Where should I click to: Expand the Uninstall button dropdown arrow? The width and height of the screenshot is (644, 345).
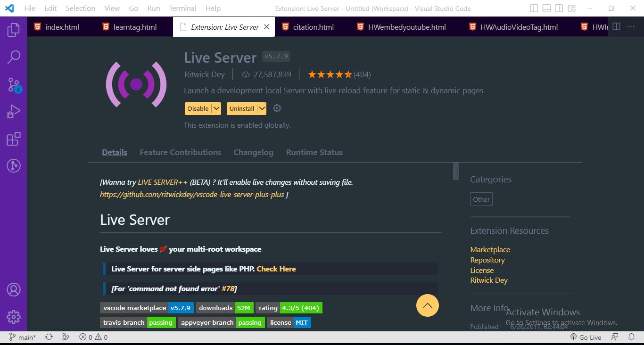click(x=262, y=108)
